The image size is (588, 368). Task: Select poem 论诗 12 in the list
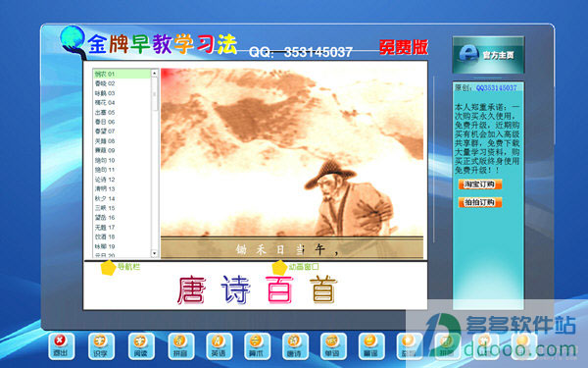tap(122, 180)
